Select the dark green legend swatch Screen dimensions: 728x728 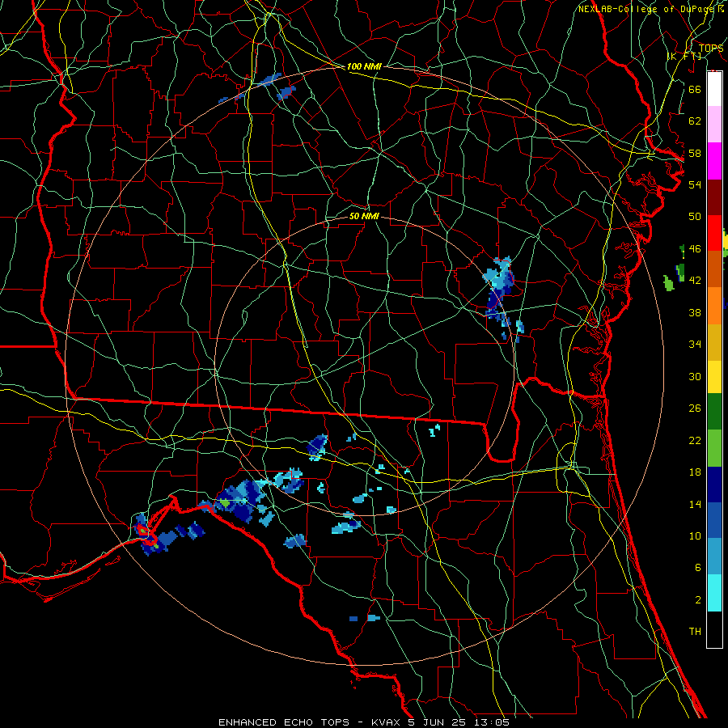(714, 412)
